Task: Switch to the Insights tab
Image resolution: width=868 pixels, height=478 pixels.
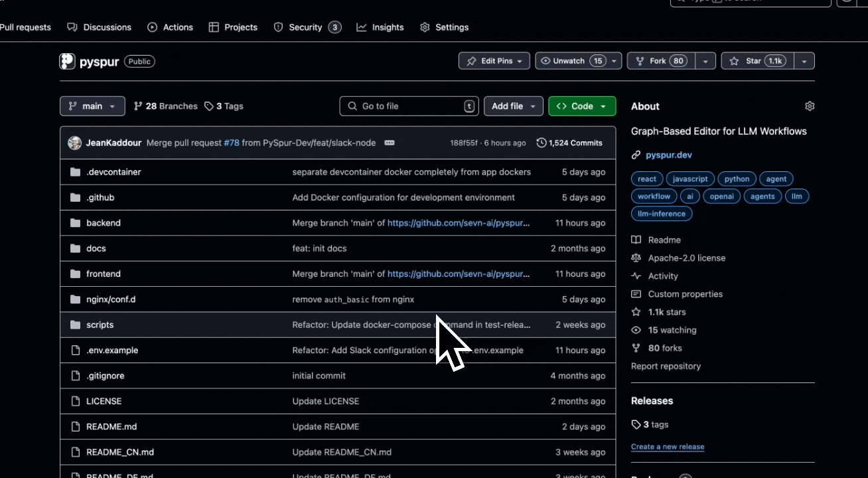Action: [x=380, y=27]
